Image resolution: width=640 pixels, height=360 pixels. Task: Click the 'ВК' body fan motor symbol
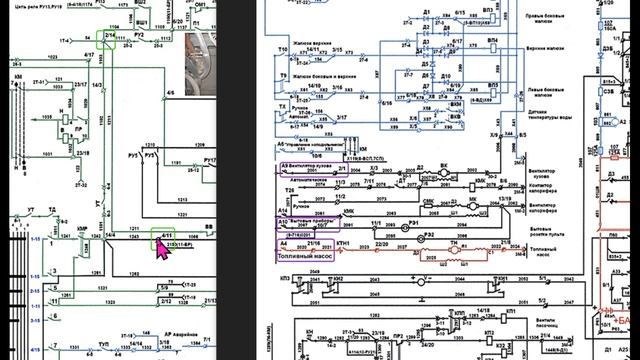pos(444,172)
